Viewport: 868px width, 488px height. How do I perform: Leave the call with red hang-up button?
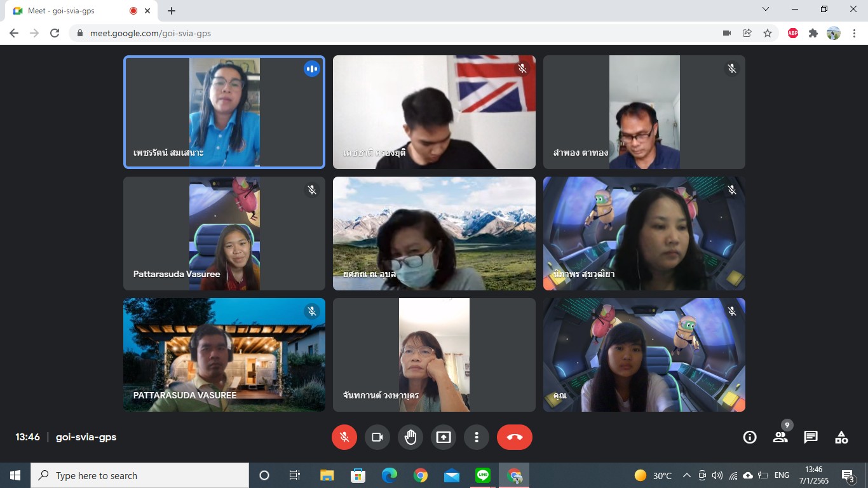pos(515,437)
